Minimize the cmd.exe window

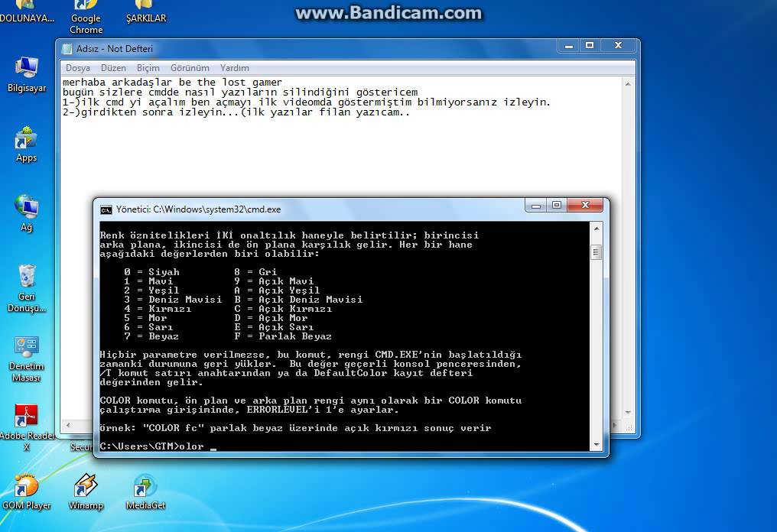point(535,206)
